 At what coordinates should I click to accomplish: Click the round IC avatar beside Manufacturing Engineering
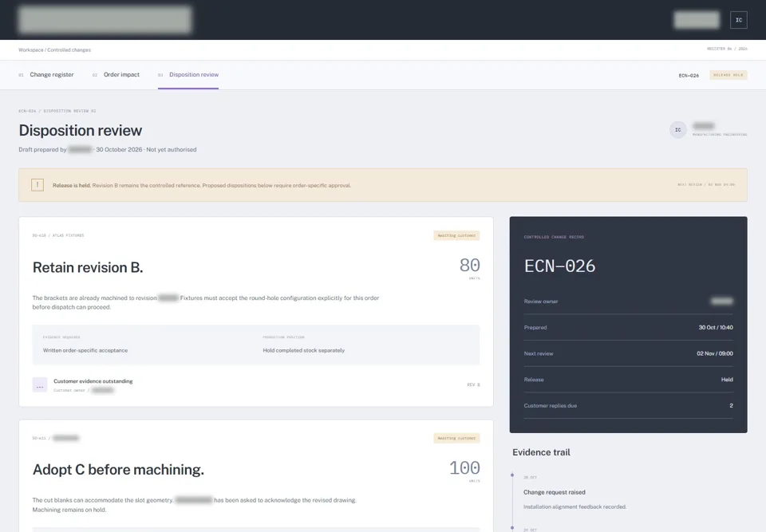click(x=677, y=130)
